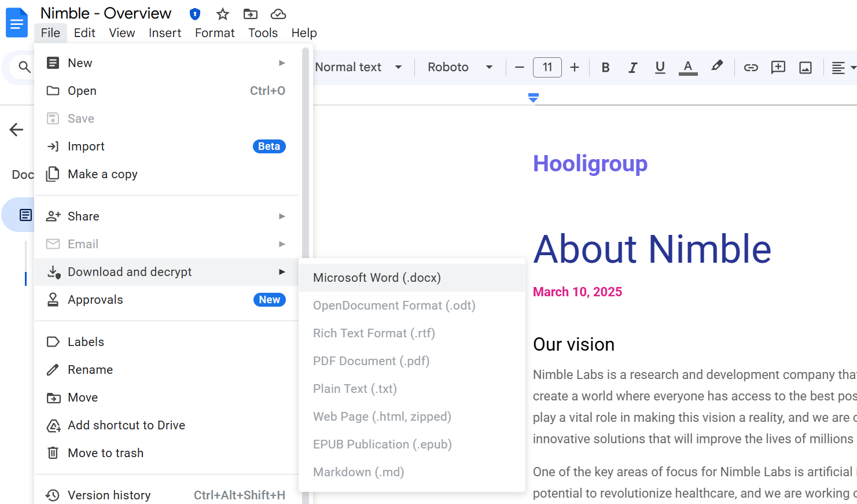Image resolution: width=857 pixels, height=504 pixels.
Task: Check cloud save status icon
Action: (278, 14)
